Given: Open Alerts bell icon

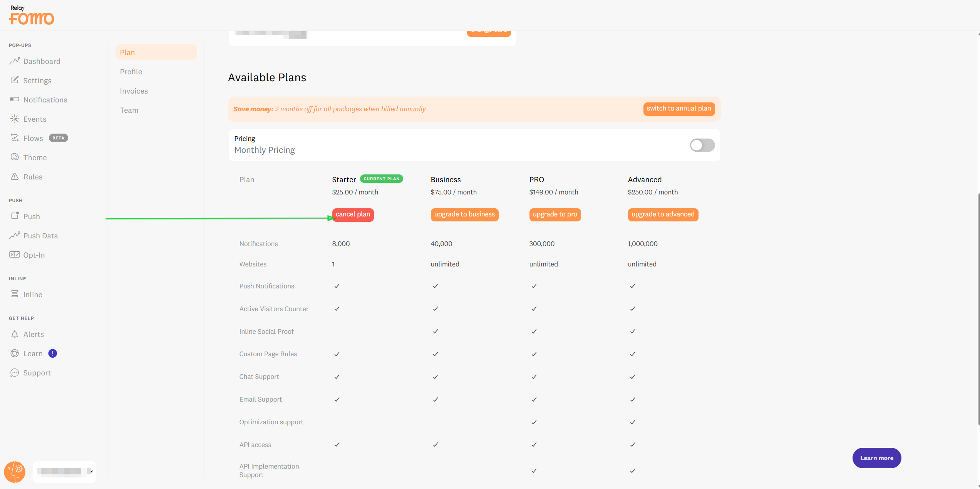Looking at the screenshot, I should pos(15,334).
